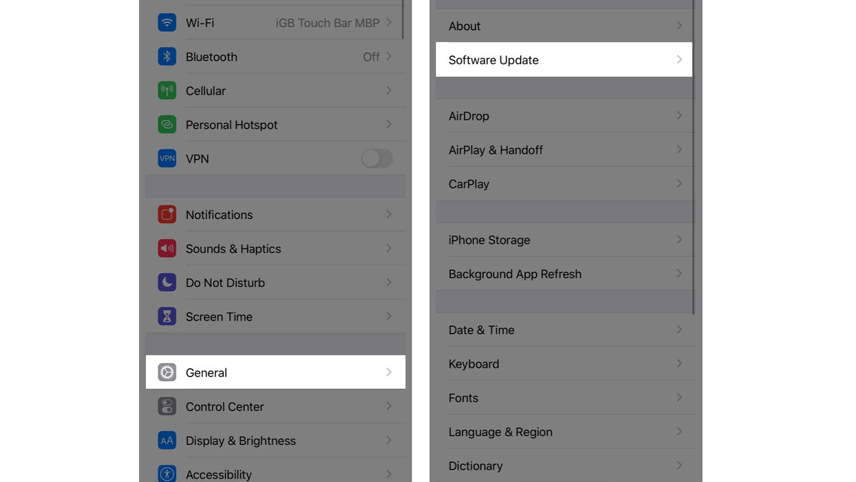
Task: Toggle the VPN switch on
Action: [x=377, y=158]
